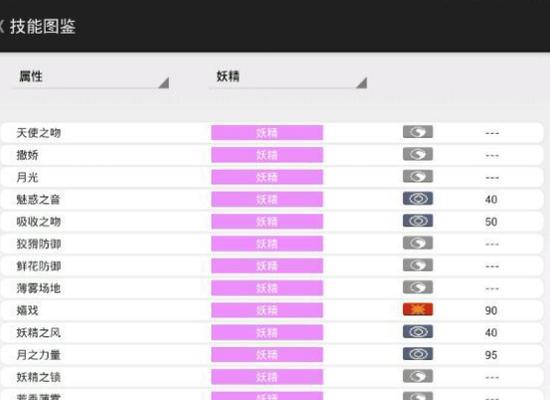Open the 妖精 type dropdown
550x400 pixels.
[288, 77]
